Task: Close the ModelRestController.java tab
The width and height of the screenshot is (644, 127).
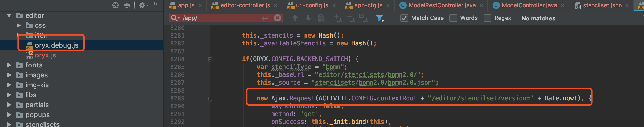Action: pyautogui.click(x=481, y=5)
